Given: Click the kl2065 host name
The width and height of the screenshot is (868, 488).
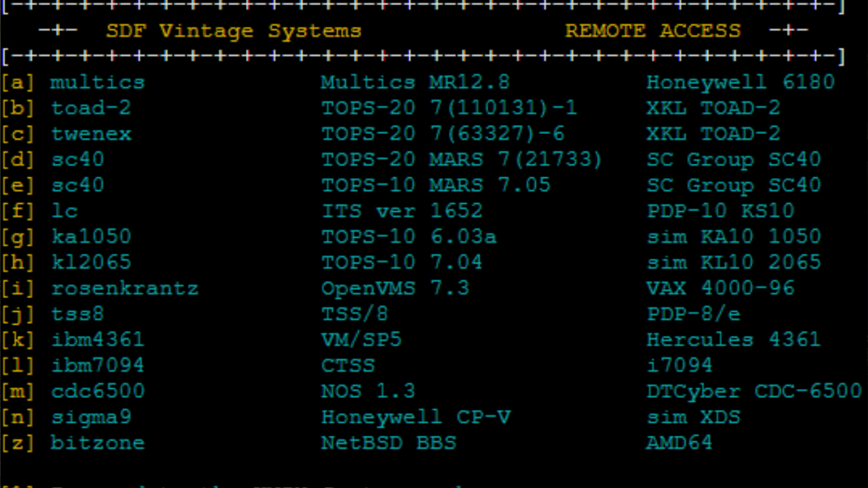Looking at the screenshot, I should pos(90,262).
